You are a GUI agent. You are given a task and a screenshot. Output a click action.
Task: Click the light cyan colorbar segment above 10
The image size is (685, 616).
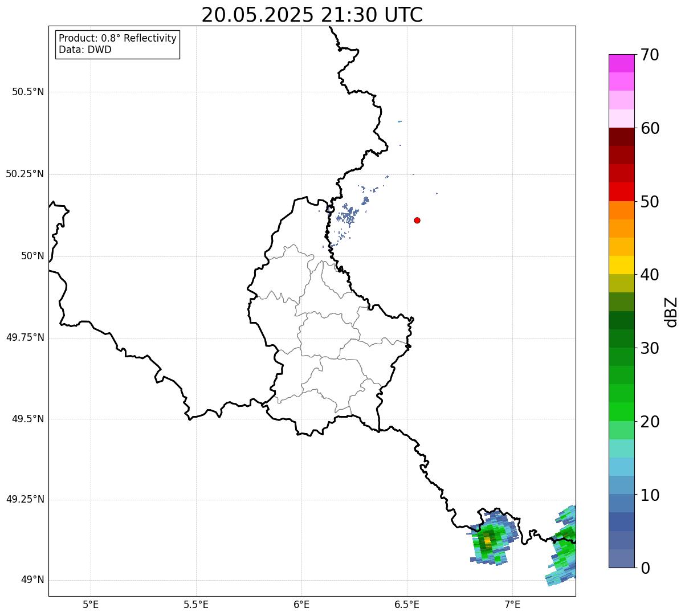pos(621,467)
